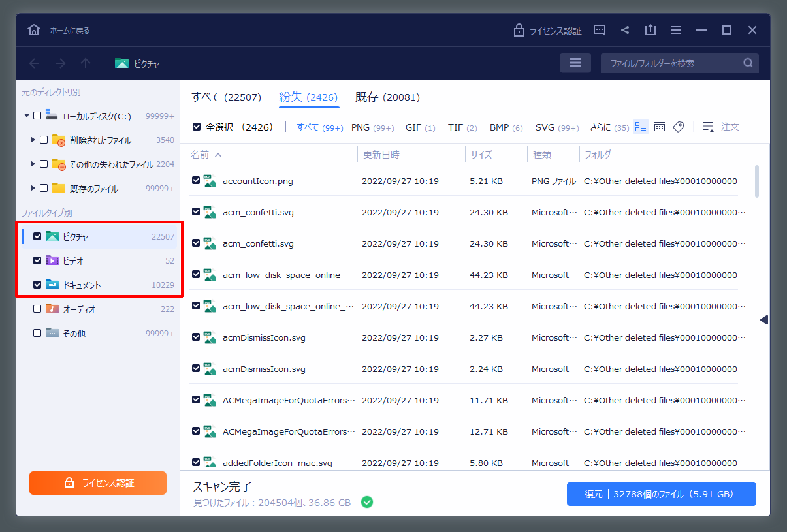Open the feedback chat icon in title bar

(x=600, y=30)
